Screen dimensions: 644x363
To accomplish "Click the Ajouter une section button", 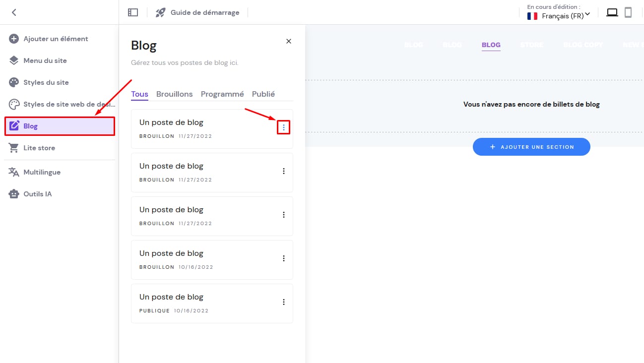I will tap(531, 147).
